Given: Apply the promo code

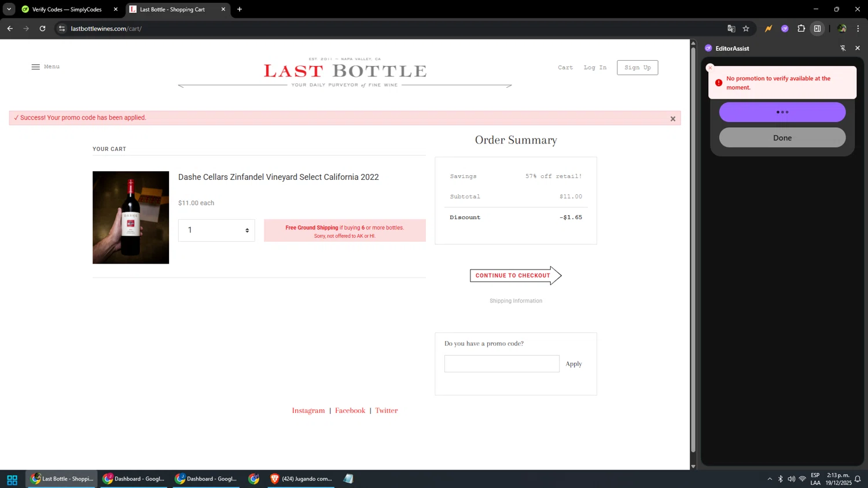Looking at the screenshot, I should [x=573, y=364].
